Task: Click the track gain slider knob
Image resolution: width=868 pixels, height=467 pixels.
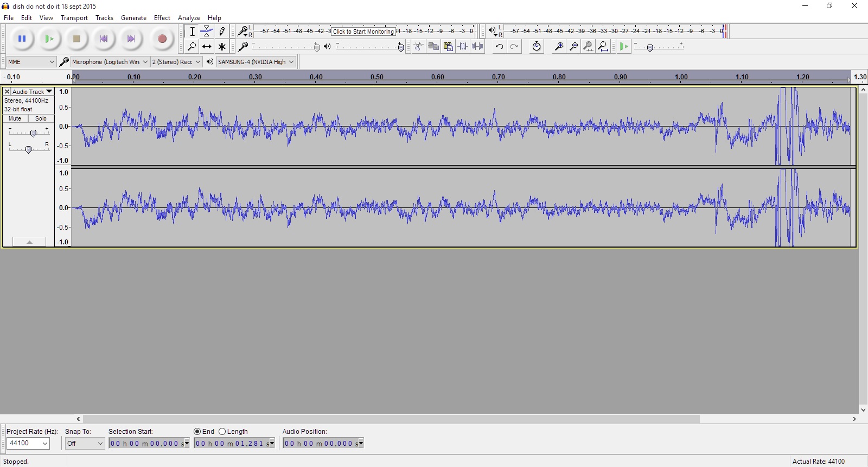Action: tap(33, 133)
